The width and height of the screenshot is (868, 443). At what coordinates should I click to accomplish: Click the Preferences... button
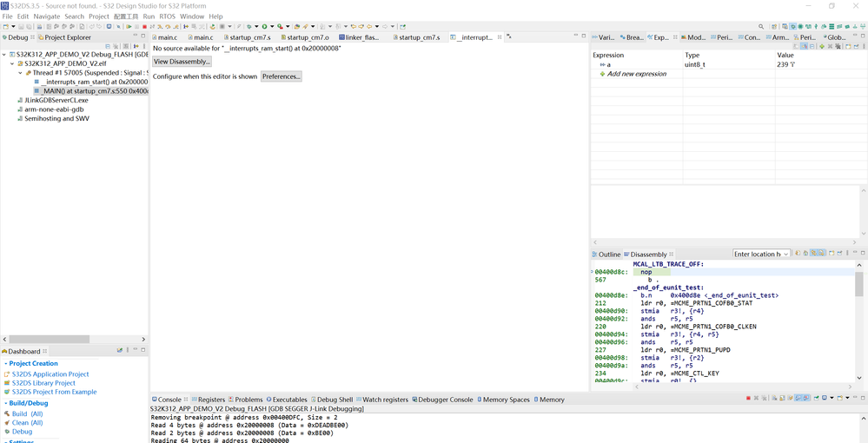(282, 76)
